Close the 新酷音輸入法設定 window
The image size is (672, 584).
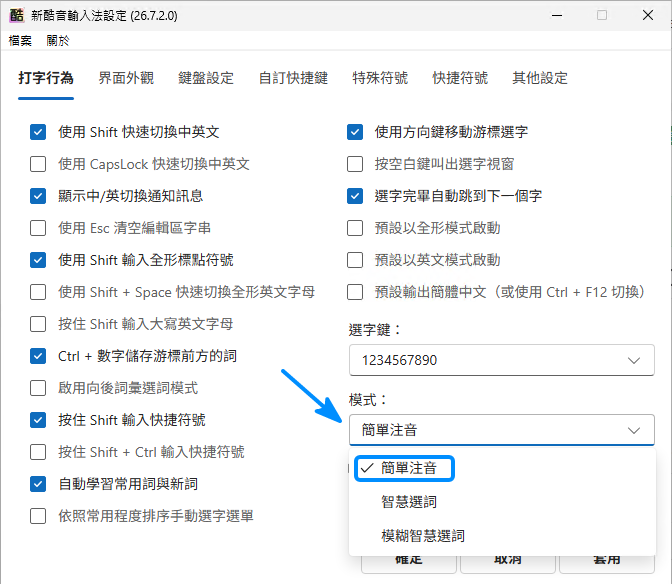(648, 15)
